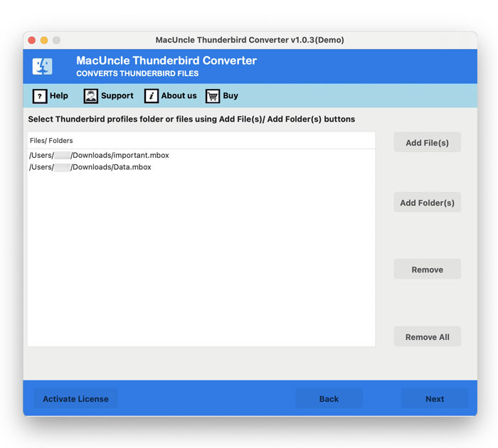Click the Add File(s) button
This screenshot has height=448, width=498.
[x=427, y=142]
